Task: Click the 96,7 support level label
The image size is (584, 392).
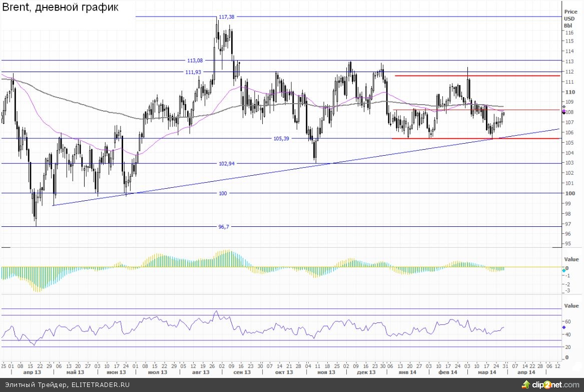Action: [224, 227]
